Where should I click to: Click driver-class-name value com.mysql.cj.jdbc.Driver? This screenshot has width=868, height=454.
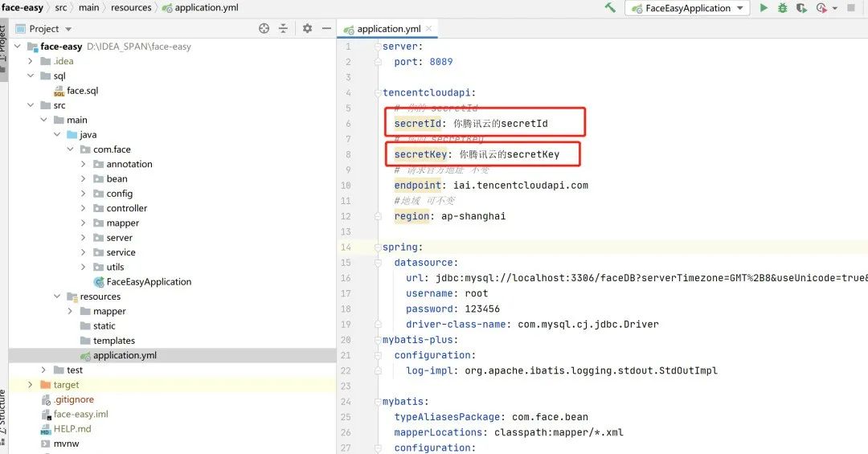click(588, 325)
